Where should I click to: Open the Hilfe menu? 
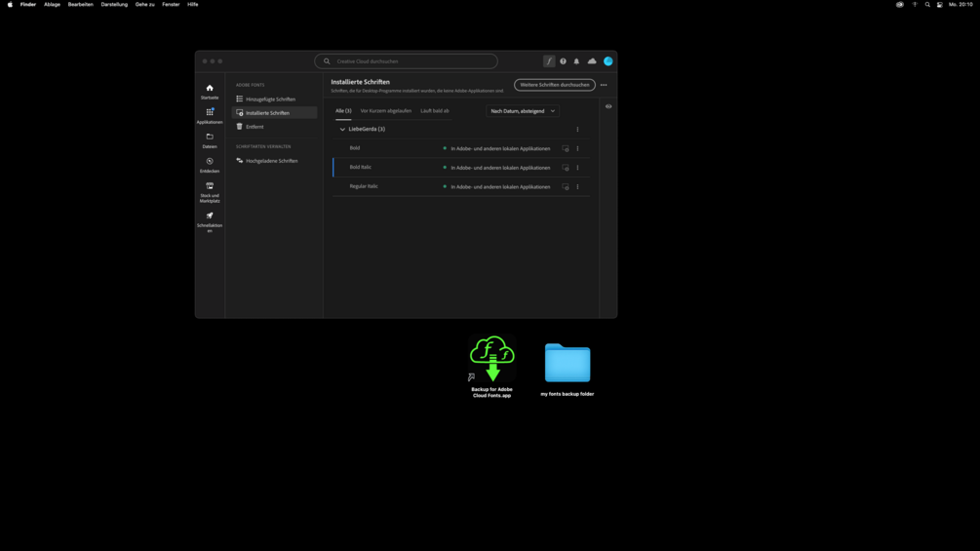click(x=192, y=4)
